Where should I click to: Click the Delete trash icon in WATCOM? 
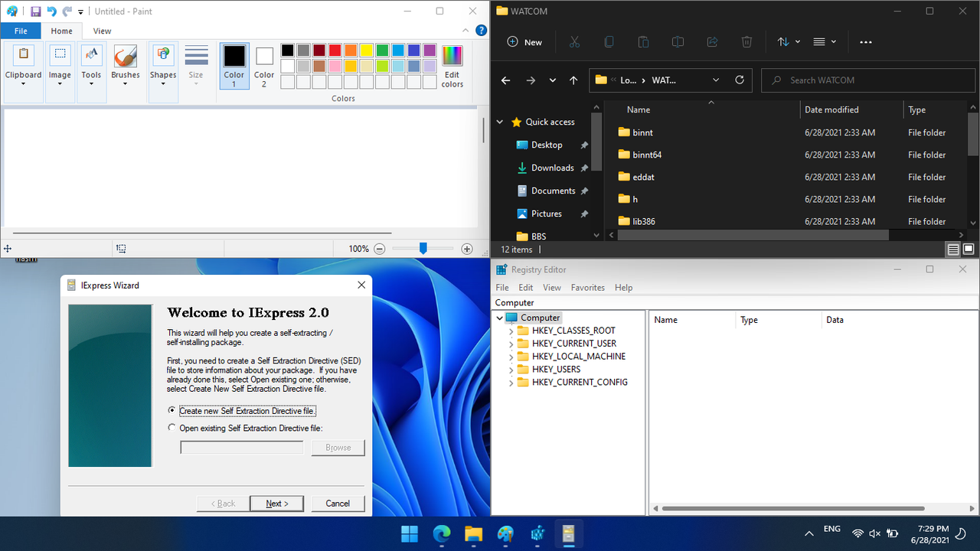(747, 42)
